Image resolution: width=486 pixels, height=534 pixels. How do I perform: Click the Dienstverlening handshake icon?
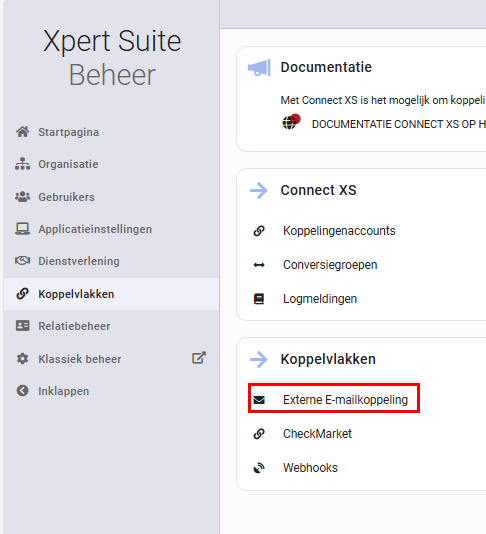[x=22, y=261]
